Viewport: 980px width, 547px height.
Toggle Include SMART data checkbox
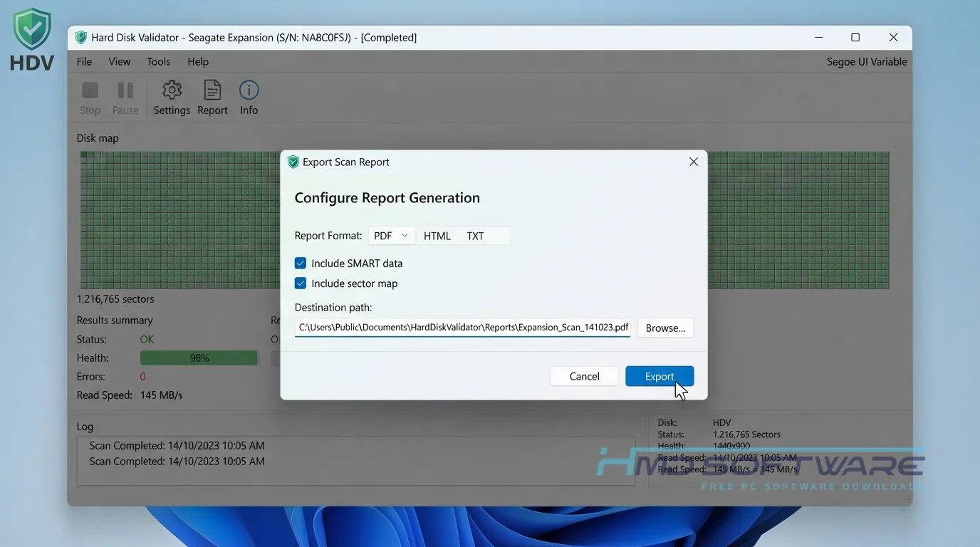point(301,263)
